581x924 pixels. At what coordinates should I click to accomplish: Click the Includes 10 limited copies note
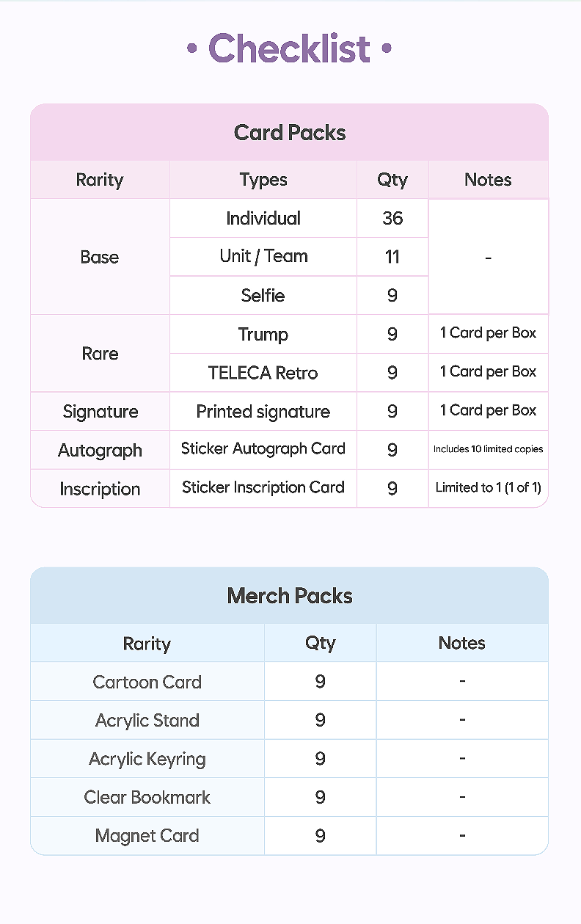point(489,449)
